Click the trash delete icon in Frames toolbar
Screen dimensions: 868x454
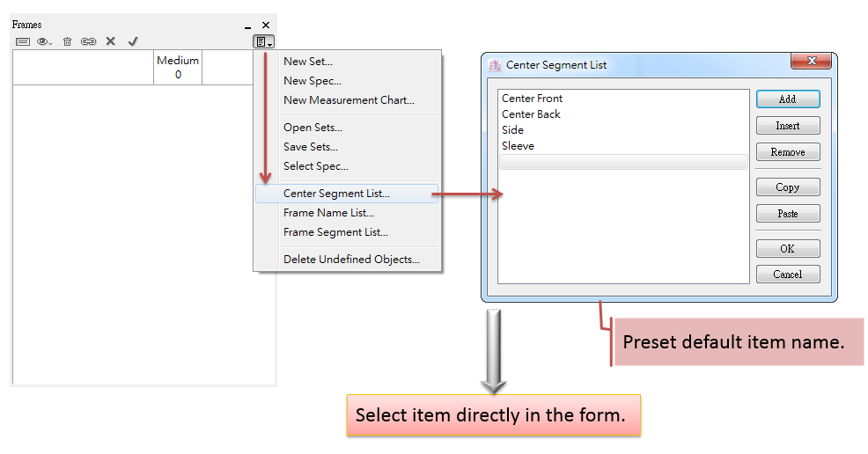pyautogui.click(x=67, y=41)
